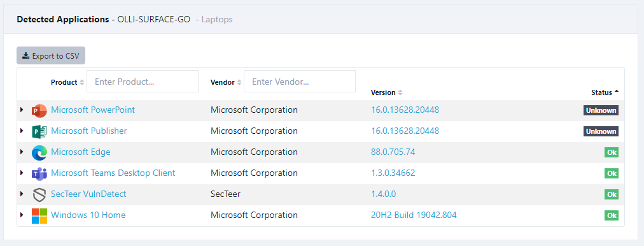Click Edge version 88.0.705.74
644x246 pixels.
click(x=393, y=152)
